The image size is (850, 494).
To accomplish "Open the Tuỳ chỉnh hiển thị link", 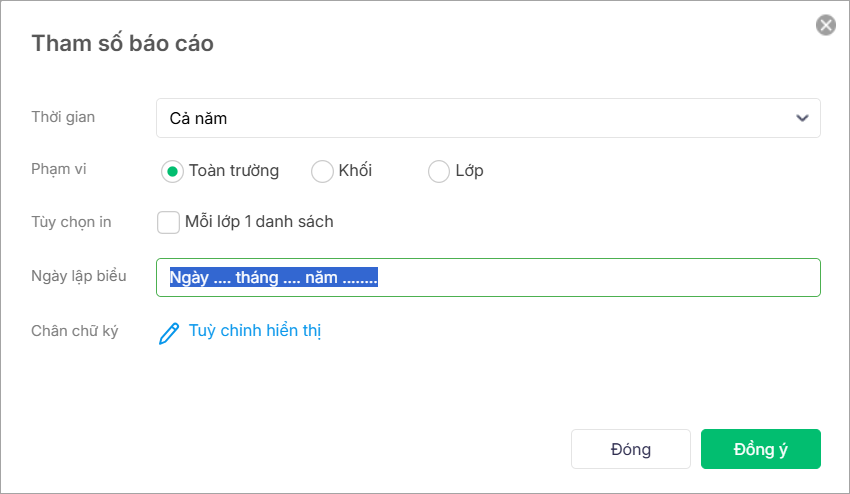I will (x=254, y=331).
